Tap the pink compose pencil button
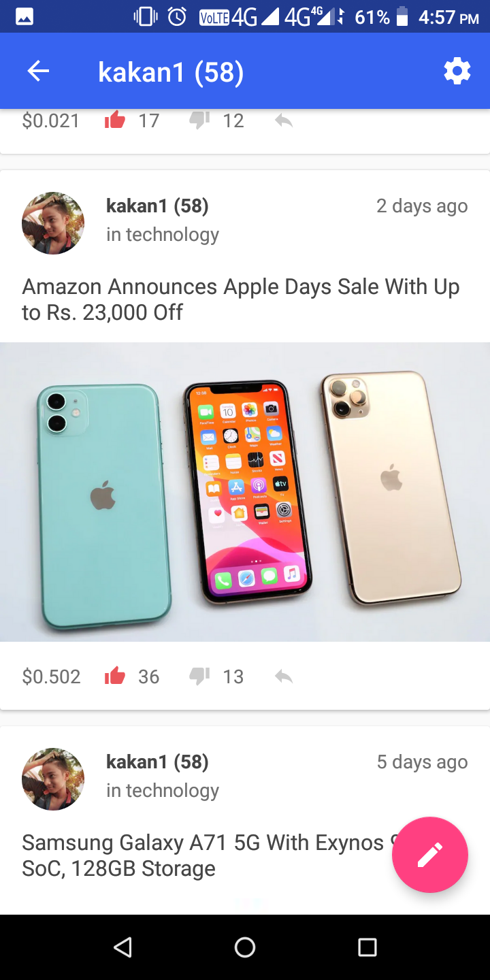This screenshot has height=980, width=490. [x=430, y=854]
